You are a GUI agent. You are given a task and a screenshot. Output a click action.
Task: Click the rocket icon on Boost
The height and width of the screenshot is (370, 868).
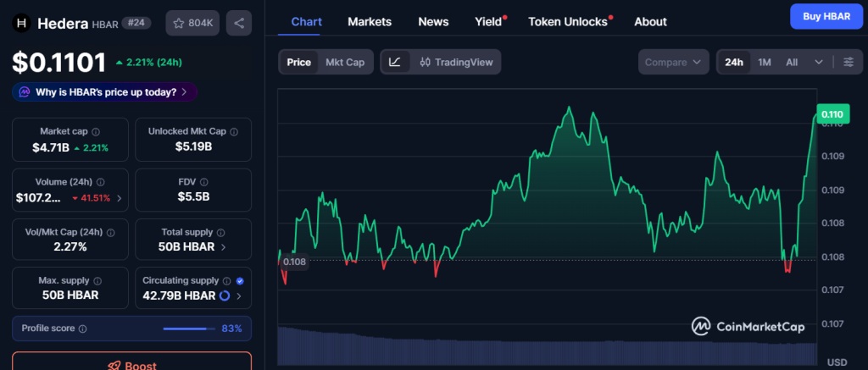[114, 366]
